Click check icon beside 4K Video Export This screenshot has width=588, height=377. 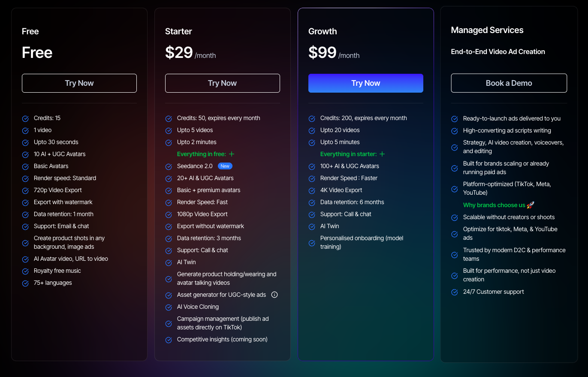pyautogui.click(x=312, y=190)
